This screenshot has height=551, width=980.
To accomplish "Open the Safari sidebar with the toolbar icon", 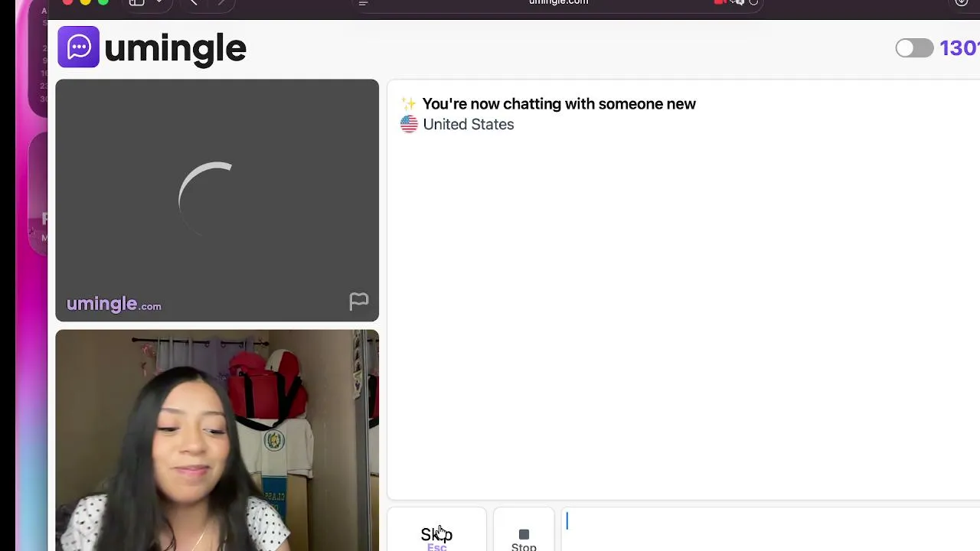I will click(x=136, y=2).
